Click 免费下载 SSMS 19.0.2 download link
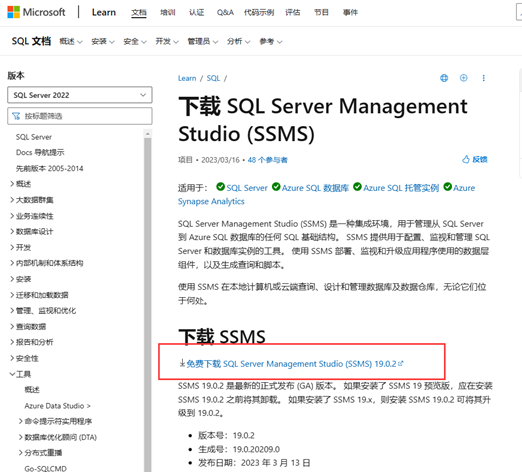The height and width of the screenshot is (472, 522). coord(292,363)
